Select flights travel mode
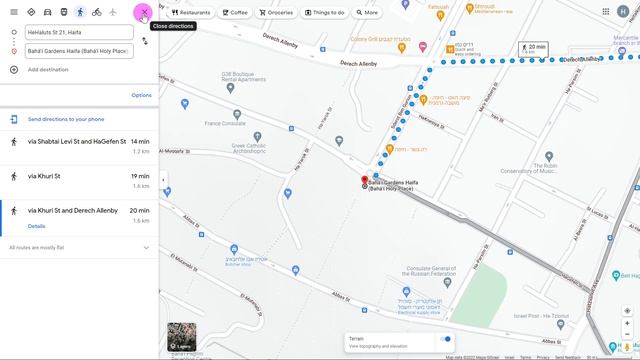Viewport: 640px width, 360px height. point(113,12)
